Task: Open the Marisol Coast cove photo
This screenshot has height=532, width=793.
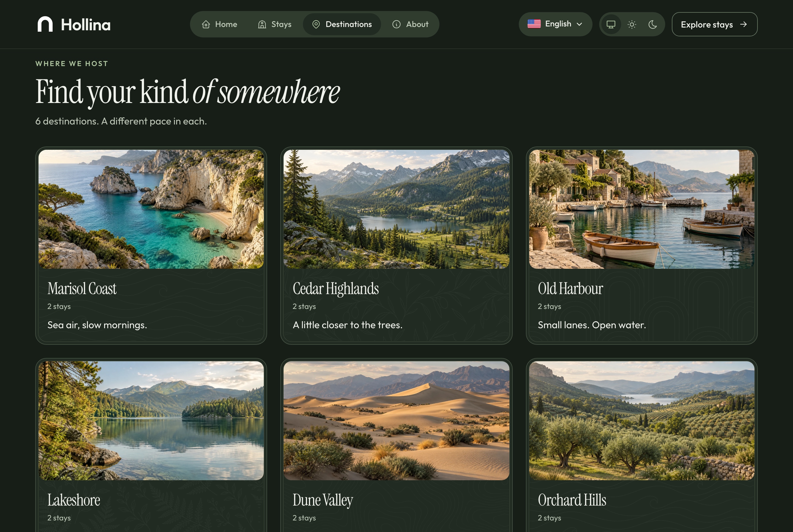Action: point(151,209)
